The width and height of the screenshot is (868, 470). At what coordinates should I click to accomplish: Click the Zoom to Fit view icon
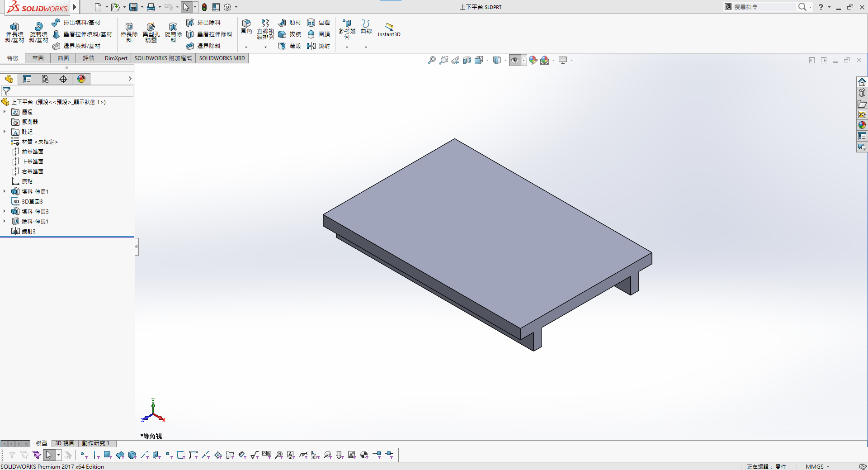tap(432, 60)
